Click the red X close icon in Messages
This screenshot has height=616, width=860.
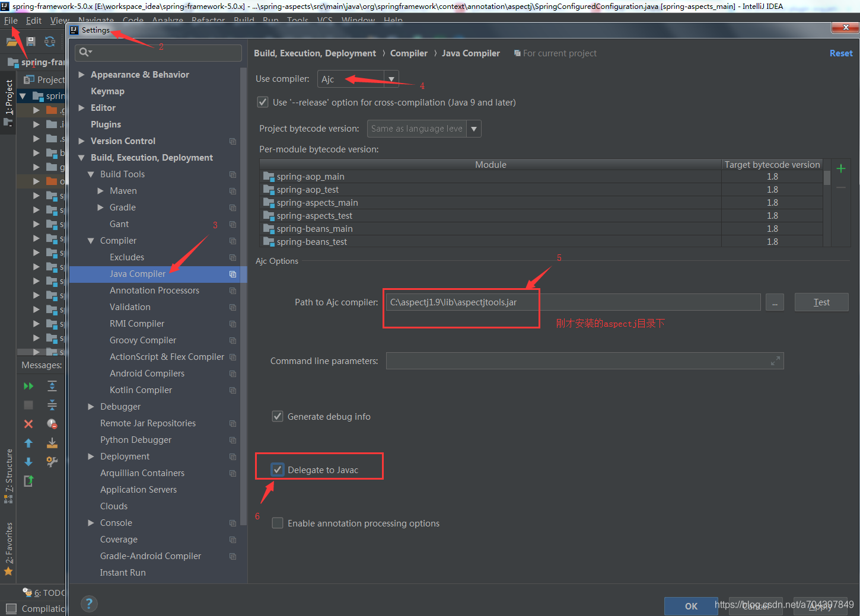pos(28,424)
